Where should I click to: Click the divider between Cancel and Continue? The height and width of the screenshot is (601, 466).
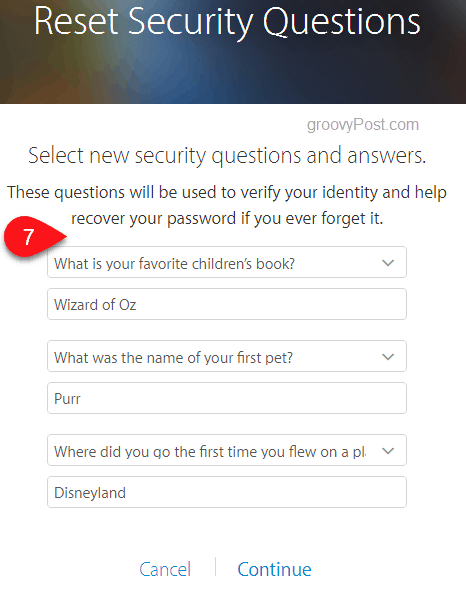point(215,567)
